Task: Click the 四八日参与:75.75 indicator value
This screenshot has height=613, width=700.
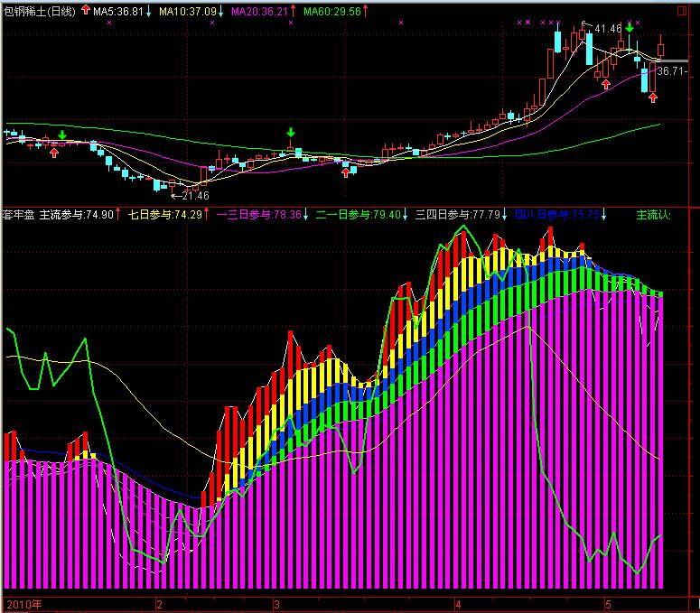Action: point(557,215)
